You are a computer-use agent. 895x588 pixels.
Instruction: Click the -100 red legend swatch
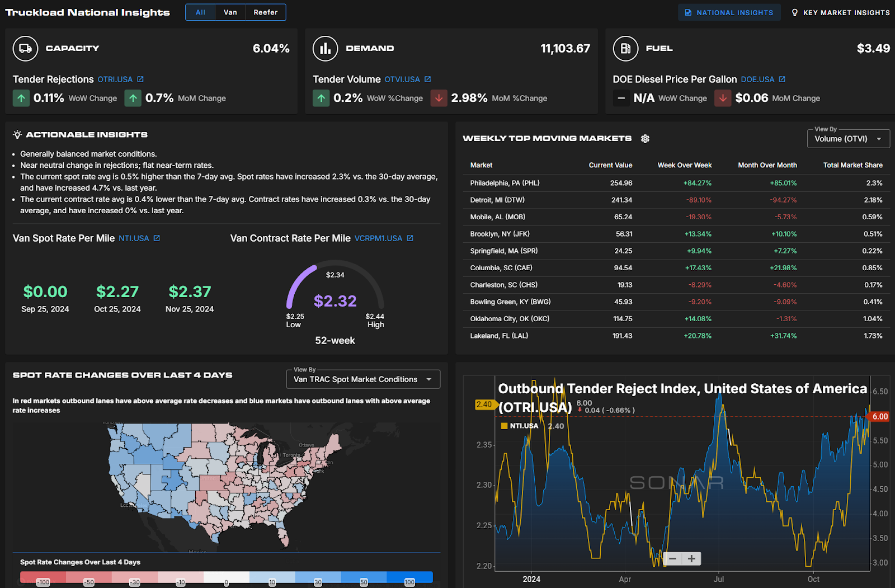pos(43,577)
